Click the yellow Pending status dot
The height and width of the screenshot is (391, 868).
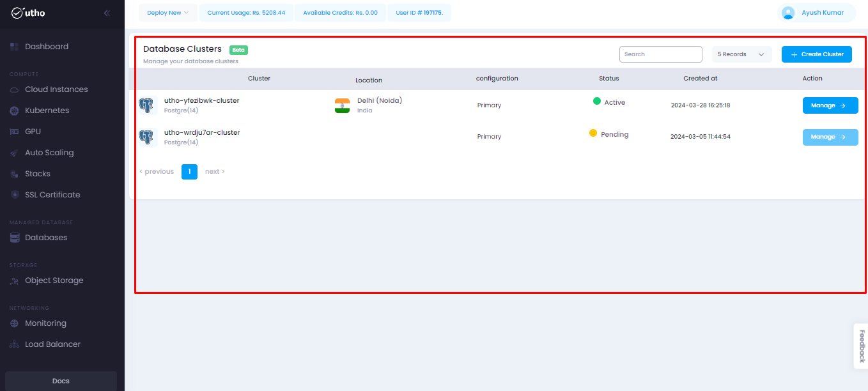point(593,133)
